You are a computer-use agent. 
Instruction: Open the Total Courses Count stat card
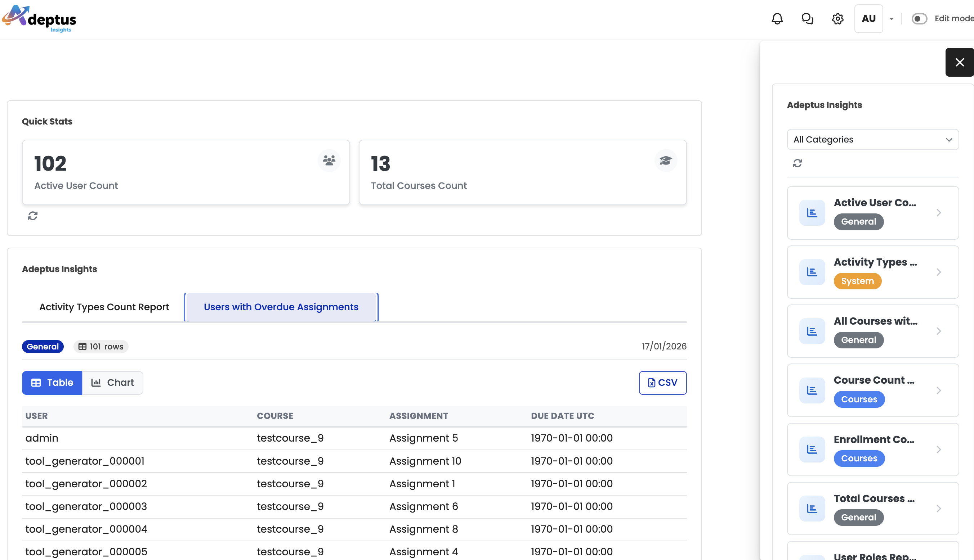(x=523, y=172)
